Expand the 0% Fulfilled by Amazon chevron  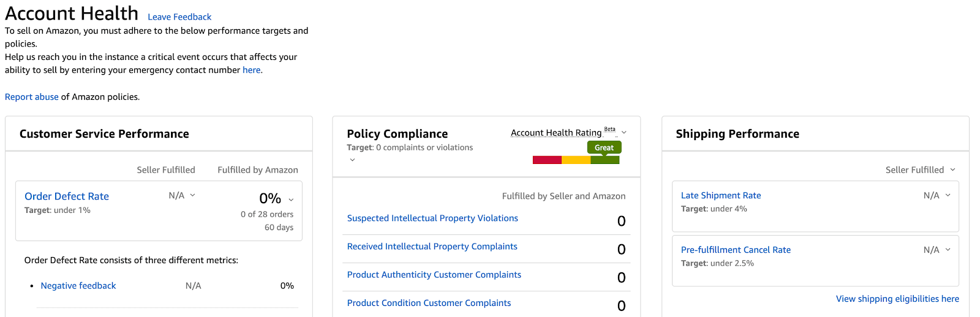click(291, 200)
